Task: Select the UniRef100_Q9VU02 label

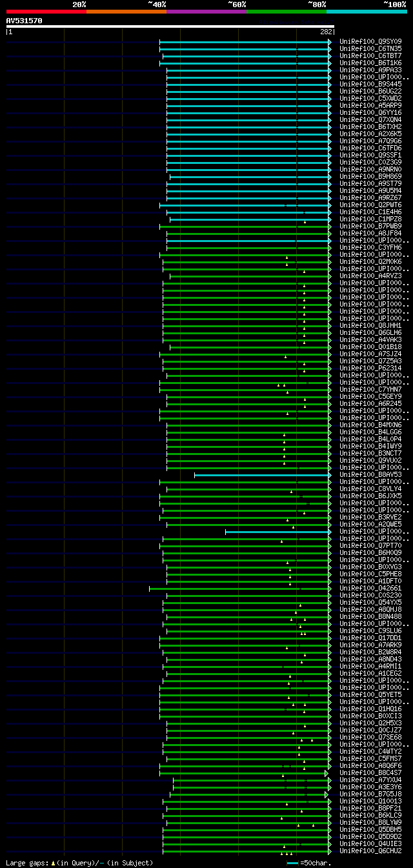Action: [370, 460]
